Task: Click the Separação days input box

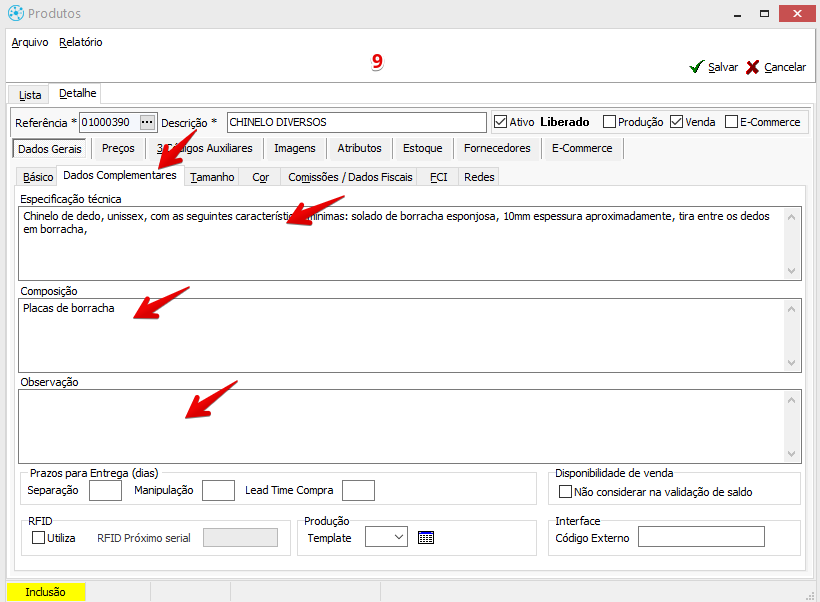Action: [105, 490]
